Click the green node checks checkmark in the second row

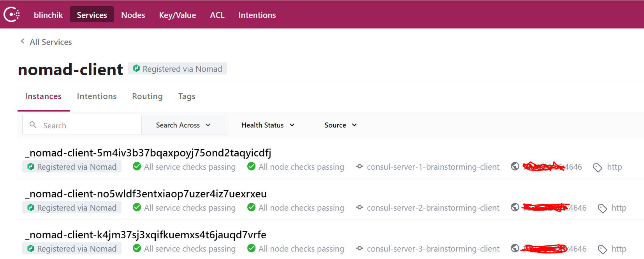(252, 208)
